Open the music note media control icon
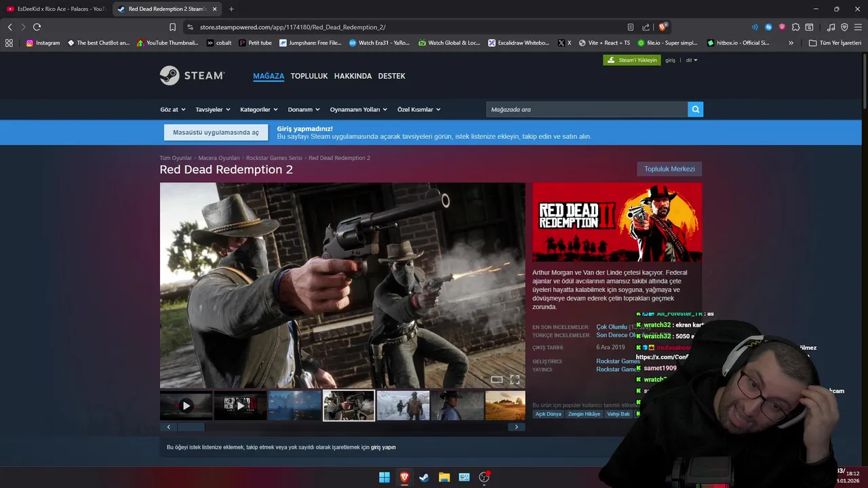Screen dimensions: 868x488 831,27
